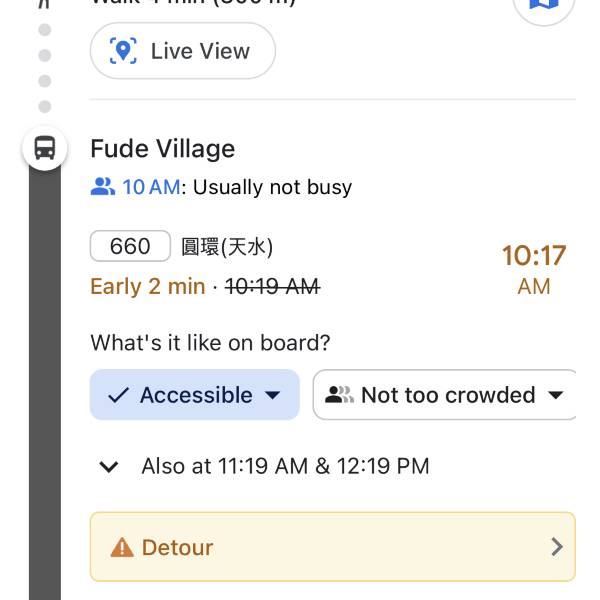The height and width of the screenshot is (600, 600).
Task: Tap the walking icon at top left
Action: click(44, 4)
